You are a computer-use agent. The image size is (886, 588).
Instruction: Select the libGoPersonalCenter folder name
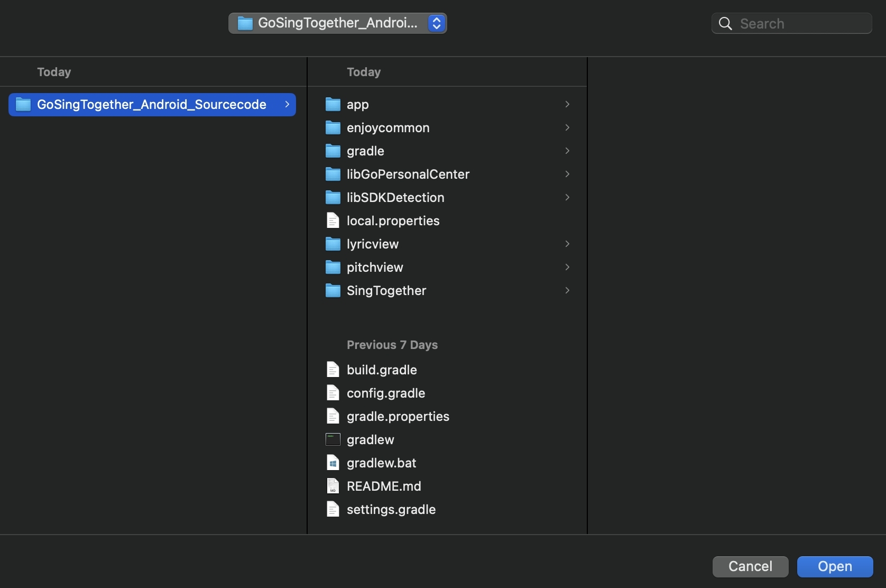point(408,174)
